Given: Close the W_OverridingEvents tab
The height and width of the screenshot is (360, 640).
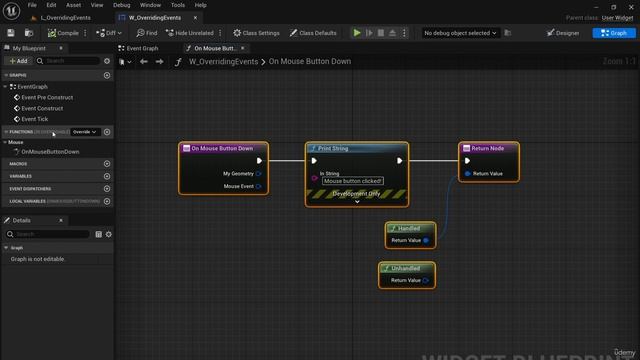Looking at the screenshot, I should pyautogui.click(x=195, y=18).
